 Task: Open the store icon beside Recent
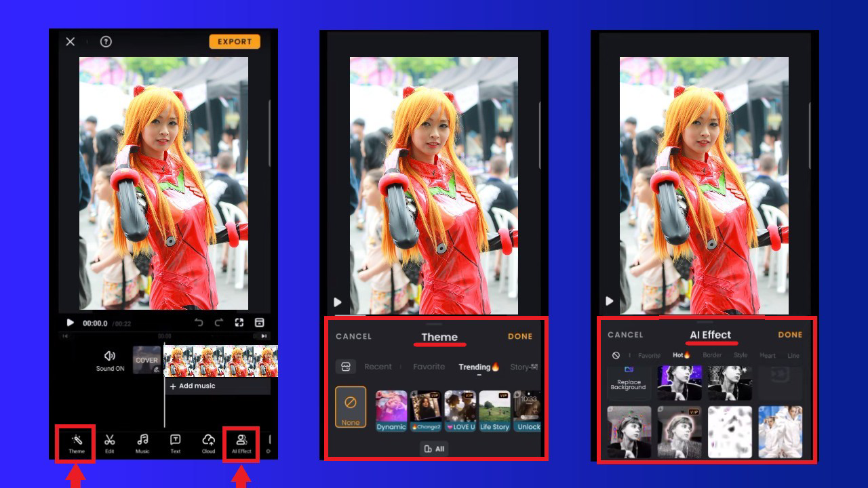[346, 367]
